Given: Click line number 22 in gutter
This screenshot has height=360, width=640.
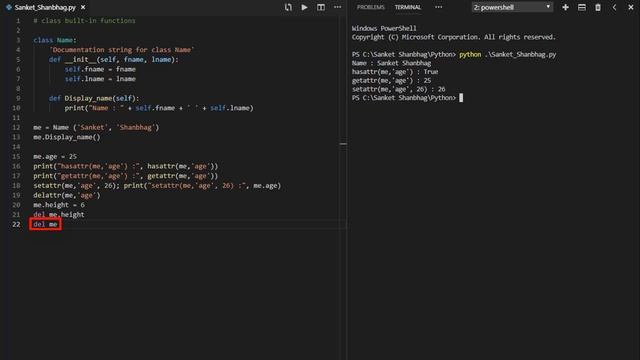Looking at the screenshot, I should 16,224.
